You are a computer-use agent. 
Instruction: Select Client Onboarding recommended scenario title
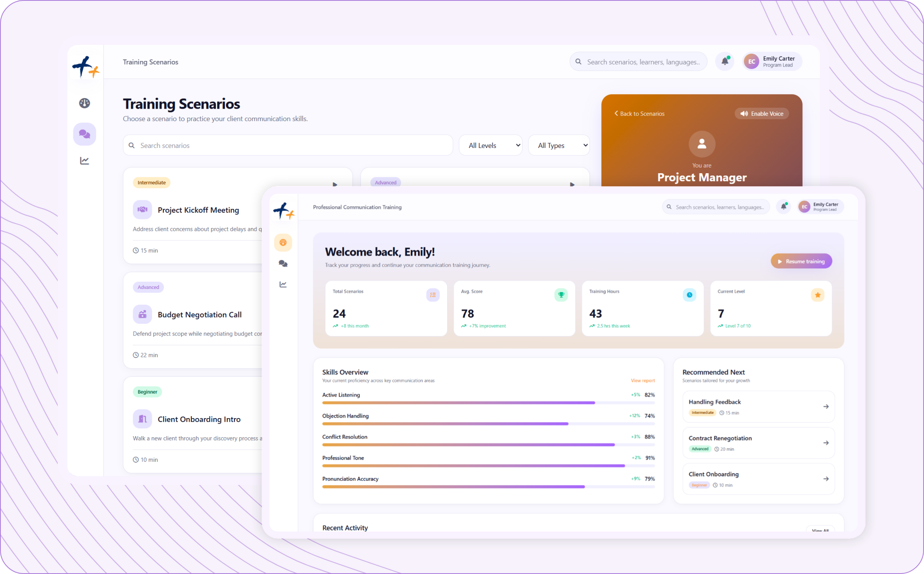[x=714, y=474]
